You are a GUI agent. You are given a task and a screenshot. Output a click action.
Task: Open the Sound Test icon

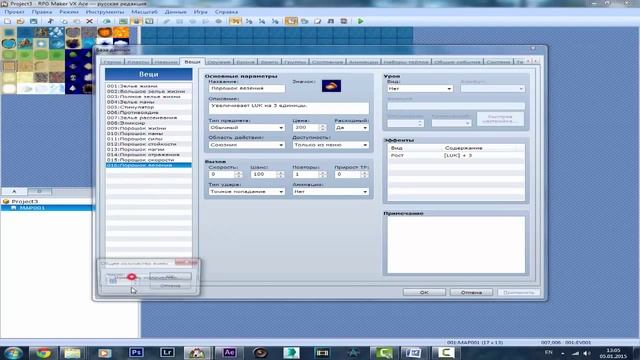331,21
